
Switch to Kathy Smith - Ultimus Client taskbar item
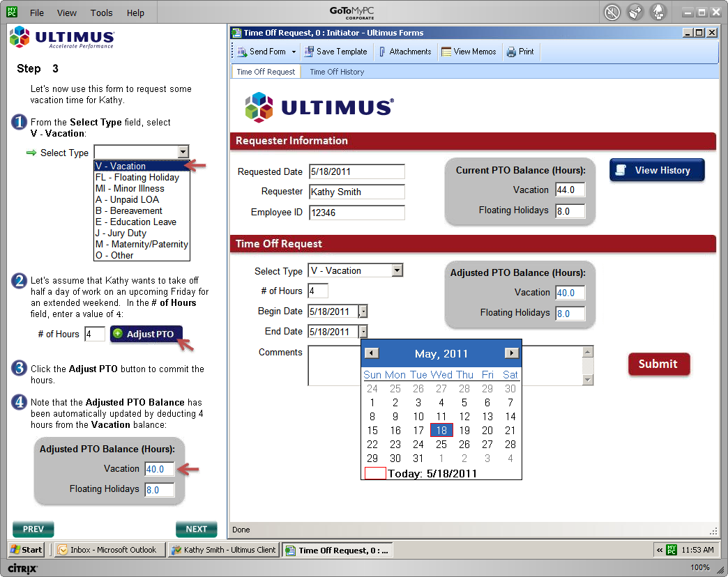point(224,550)
